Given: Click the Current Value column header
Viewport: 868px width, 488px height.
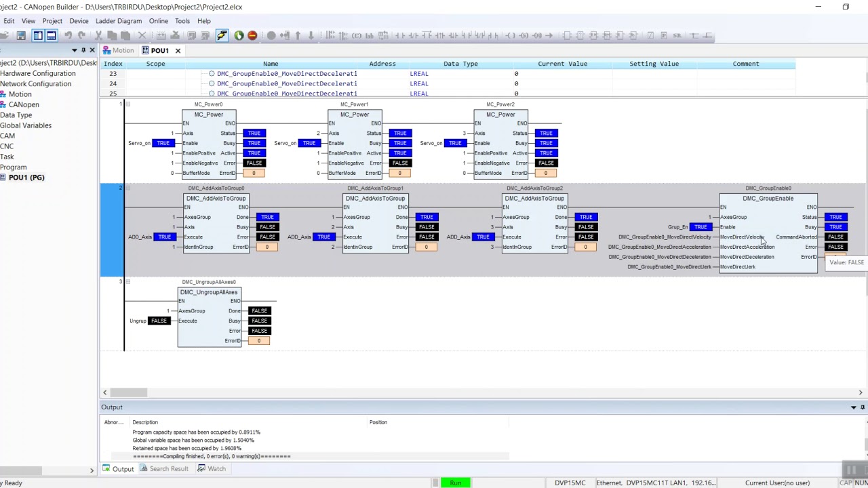Looking at the screenshot, I should click(562, 64).
